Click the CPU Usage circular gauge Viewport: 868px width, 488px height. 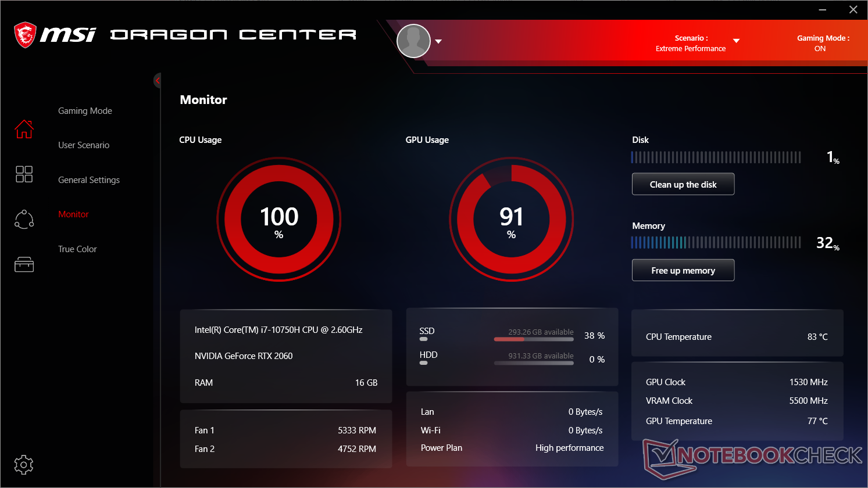coord(279,220)
